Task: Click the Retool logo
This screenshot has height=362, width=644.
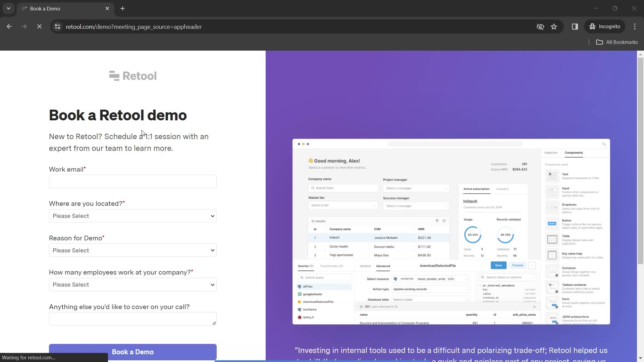Action: click(133, 76)
